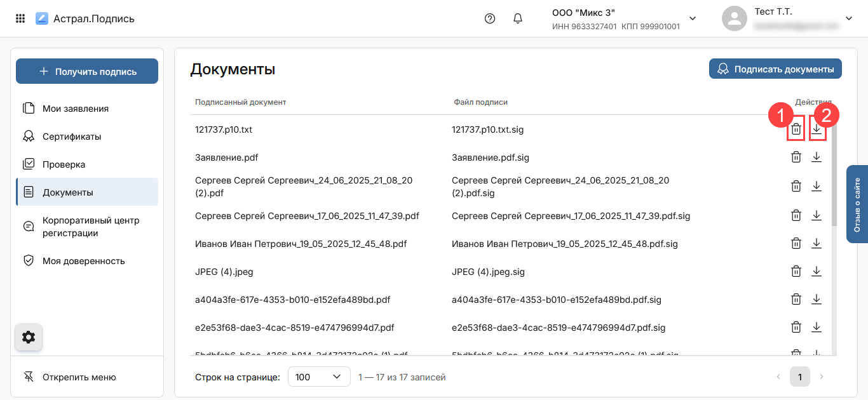868x400 pixels.
Task: Click the help question mark icon
Action: coord(489,18)
